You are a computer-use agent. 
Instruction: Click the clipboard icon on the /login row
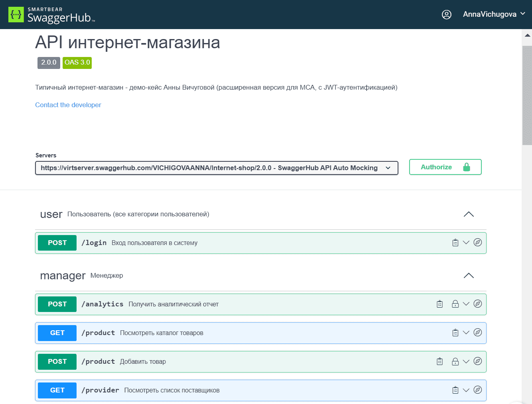click(455, 243)
